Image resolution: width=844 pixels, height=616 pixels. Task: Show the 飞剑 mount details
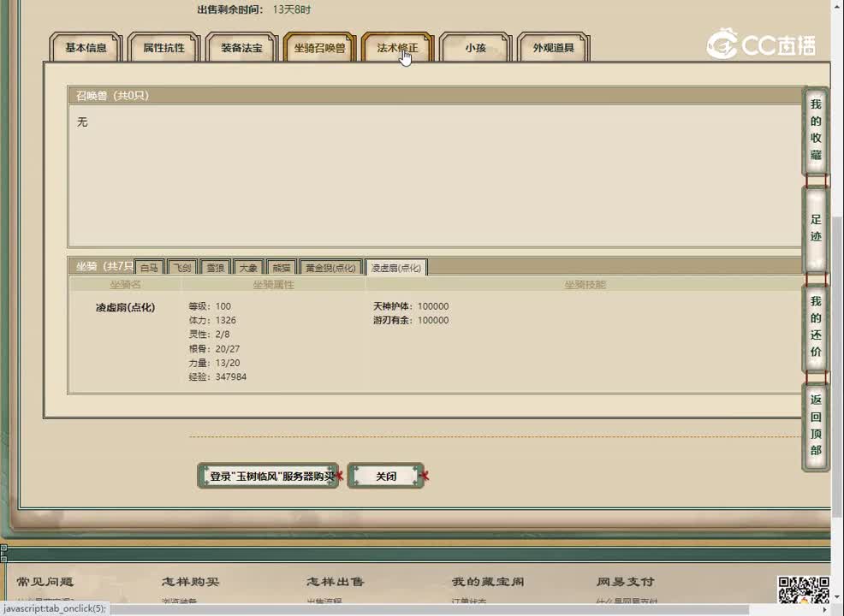coord(182,268)
